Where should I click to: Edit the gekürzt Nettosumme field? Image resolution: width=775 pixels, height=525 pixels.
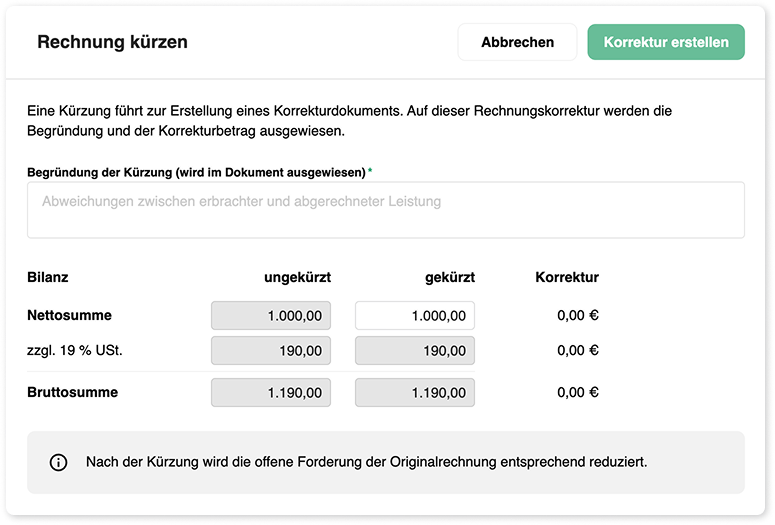[415, 315]
